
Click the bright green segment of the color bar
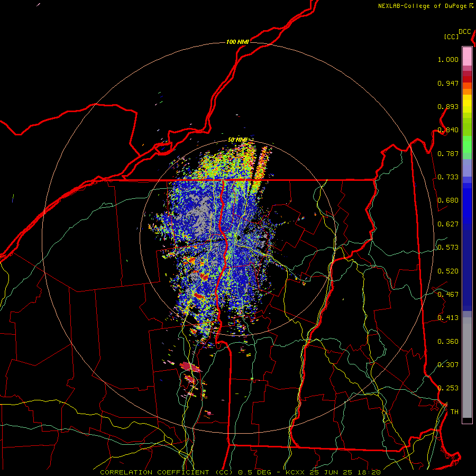click(467, 144)
